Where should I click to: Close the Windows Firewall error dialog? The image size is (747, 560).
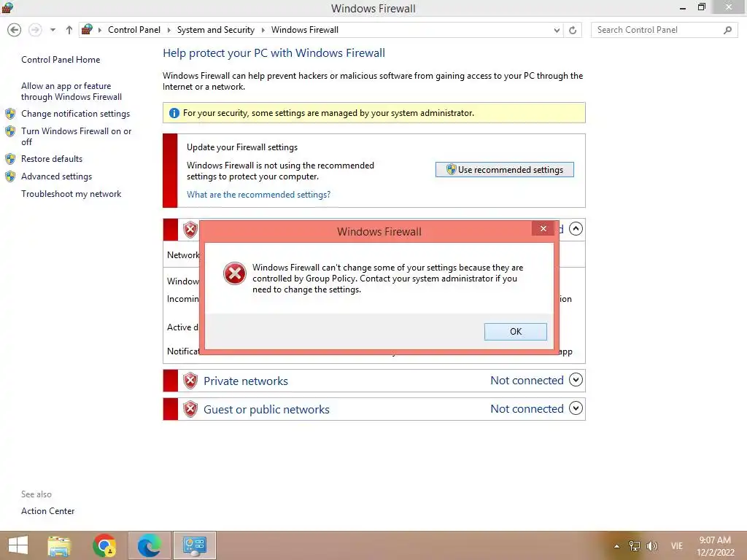click(x=543, y=228)
